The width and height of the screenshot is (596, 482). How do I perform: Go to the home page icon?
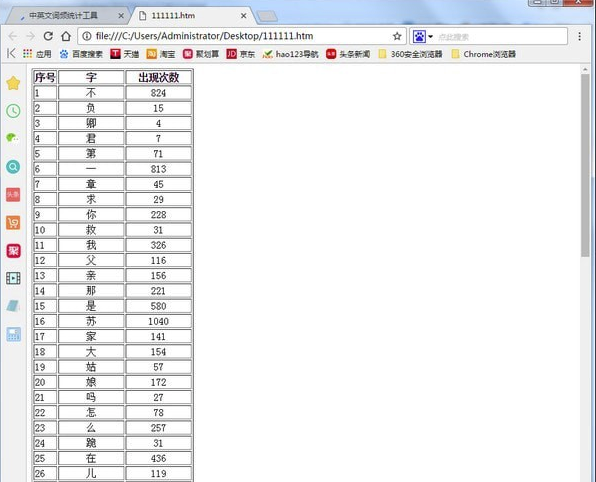coord(66,36)
